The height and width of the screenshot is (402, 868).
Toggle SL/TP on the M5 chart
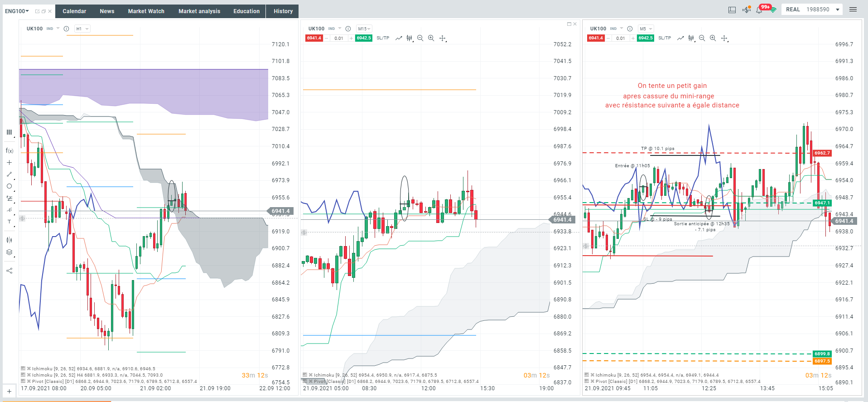tap(665, 38)
